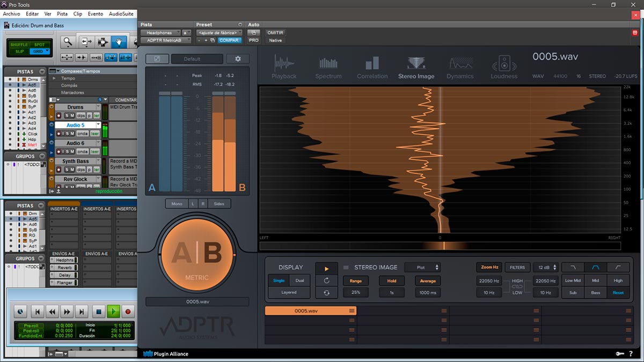Click the Online clock icon in transport
Image resolution: width=644 pixels, height=362 pixels.
[x=20, y=311]
